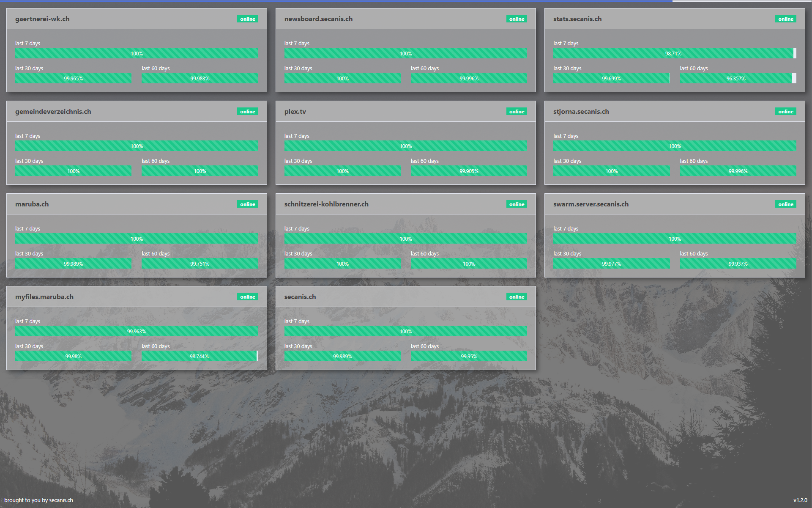The width and height of the screenshot is (812, 508).
Task: Click the 96.357% sixty-day uptime bar
Action: (735, 78)
